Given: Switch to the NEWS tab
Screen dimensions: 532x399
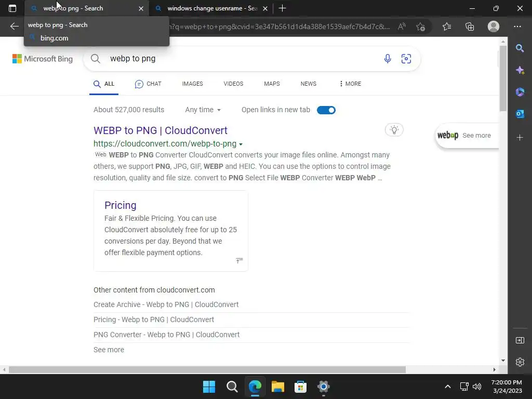Looking at the screenshot, I should click(309, 84).
